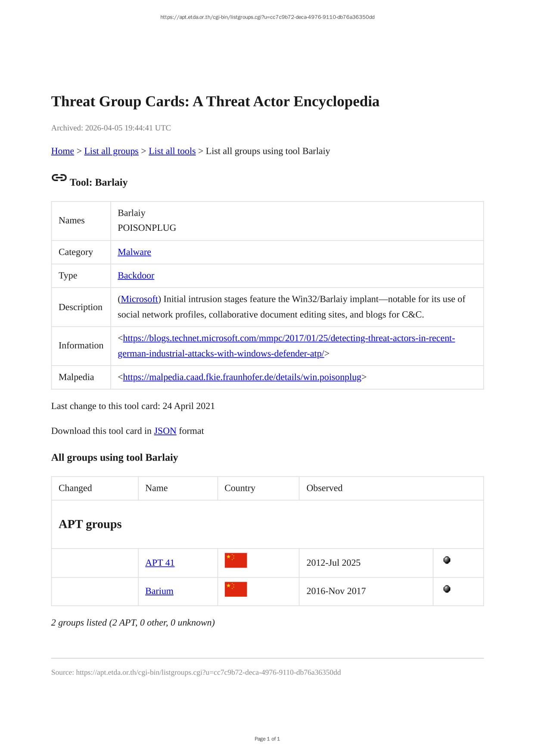Open the Malware category link
The width and height of the screenshot is (535, 756).
click(x=134, y=252)
